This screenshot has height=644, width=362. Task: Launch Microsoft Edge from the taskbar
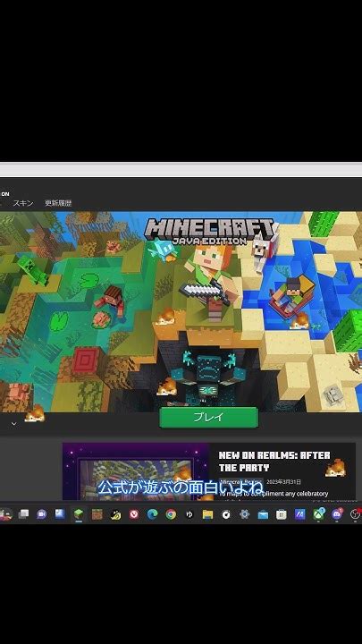(x=152, y=513)
